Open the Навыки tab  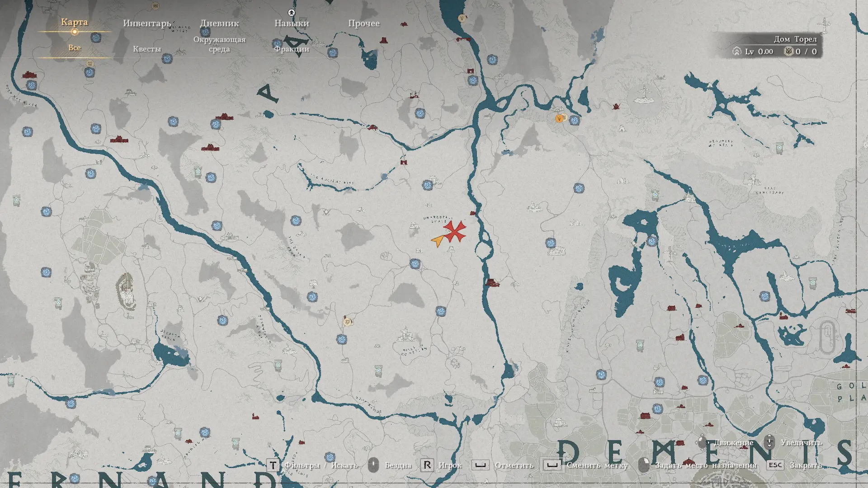coord(292,23)
